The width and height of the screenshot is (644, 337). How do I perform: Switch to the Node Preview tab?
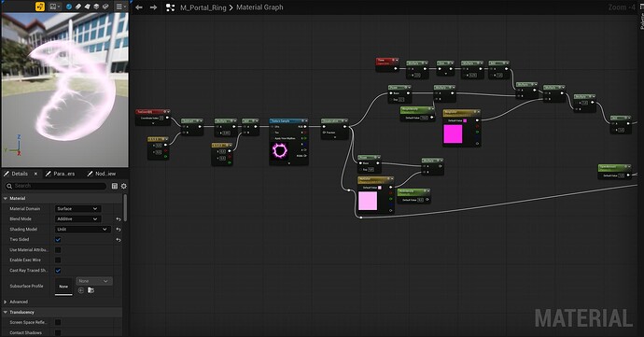(x=105, y=174)
